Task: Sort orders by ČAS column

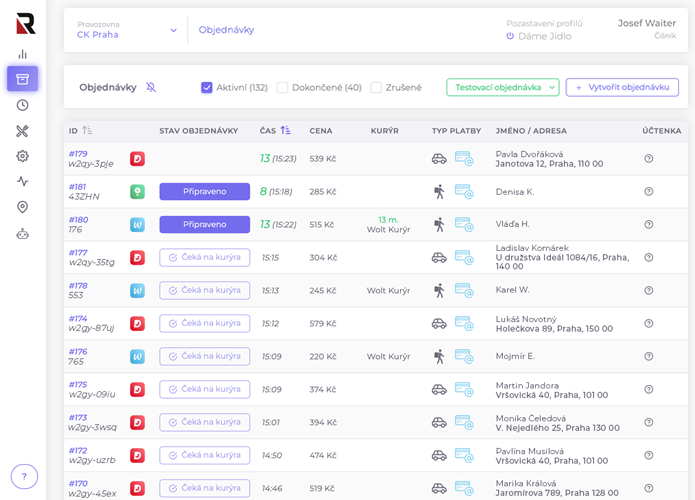Action: pyautogui.click(x=285, y=130)
